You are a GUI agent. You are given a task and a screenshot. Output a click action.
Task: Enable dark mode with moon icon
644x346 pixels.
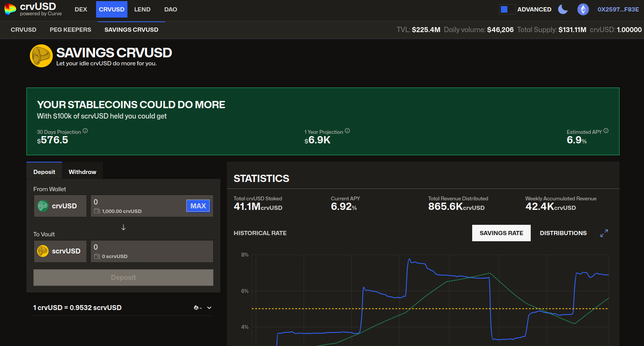click(x=563, y=9)
